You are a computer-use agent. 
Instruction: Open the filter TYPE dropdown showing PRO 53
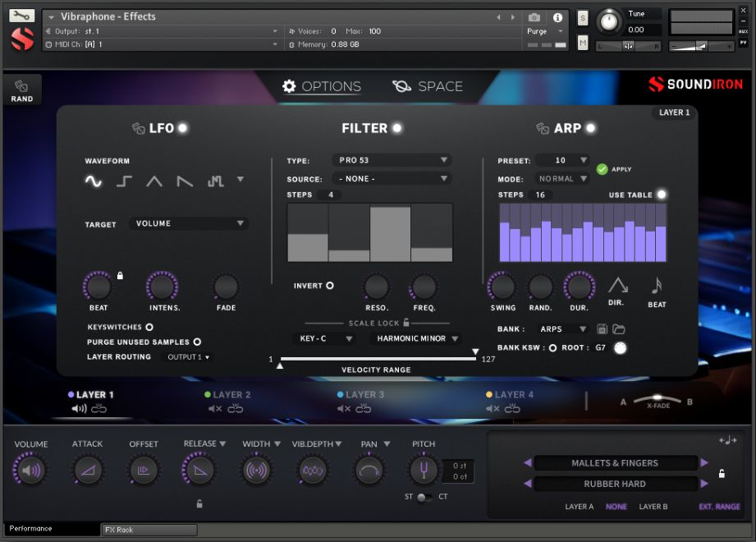coord(391,160)
